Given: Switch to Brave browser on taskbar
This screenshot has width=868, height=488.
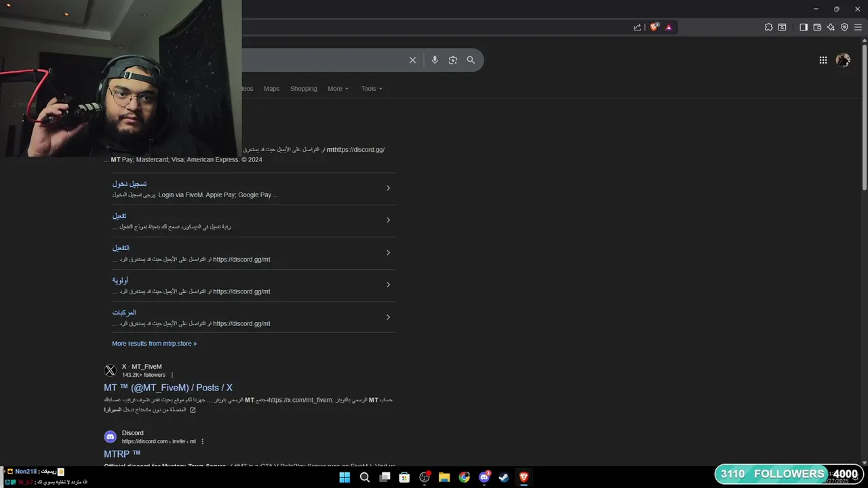Looking at the screenshot, I should pos(524,477).
